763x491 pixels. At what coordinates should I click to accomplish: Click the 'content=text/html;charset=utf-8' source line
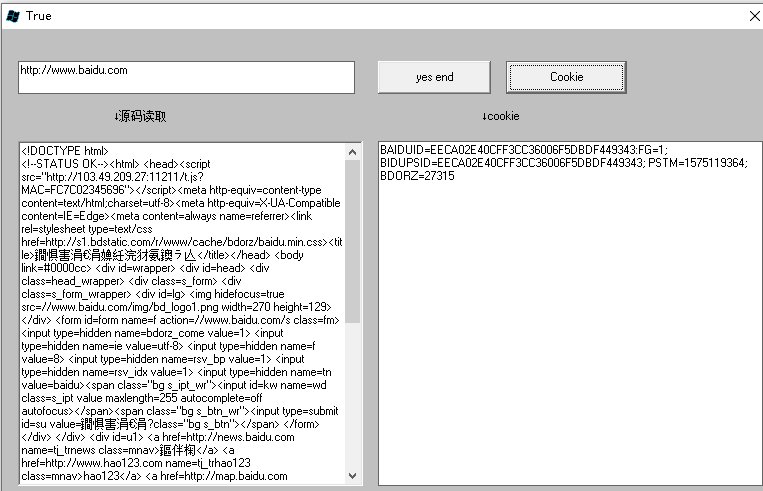point(97,203)
